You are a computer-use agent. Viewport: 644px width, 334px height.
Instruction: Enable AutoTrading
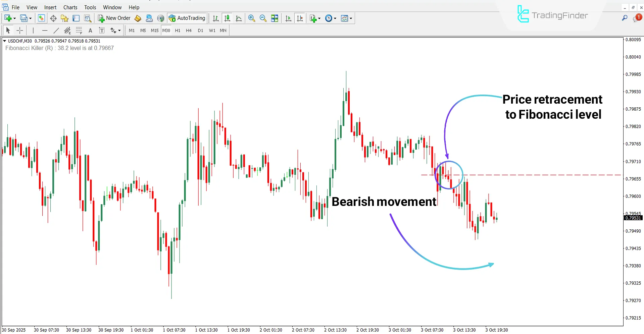click(187, 18)
